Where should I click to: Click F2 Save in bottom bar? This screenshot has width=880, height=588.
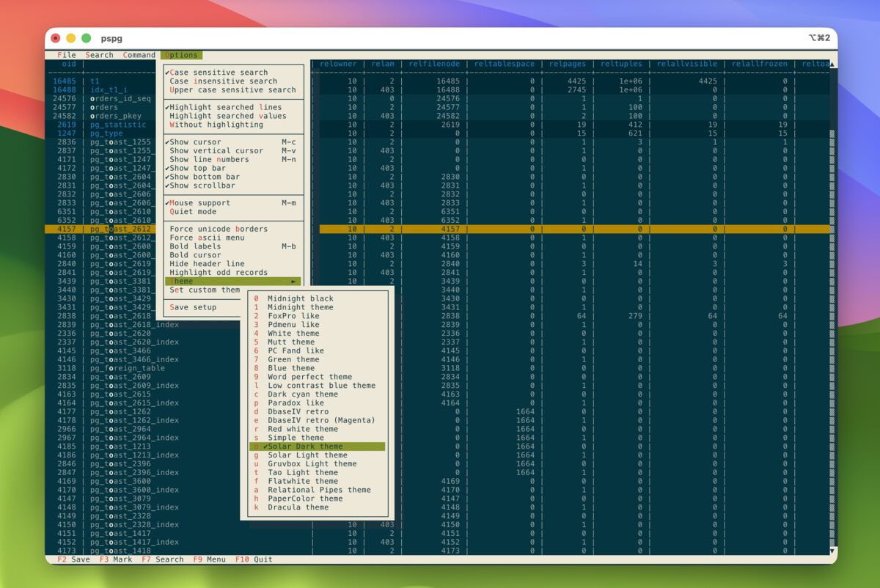point(73,559)
